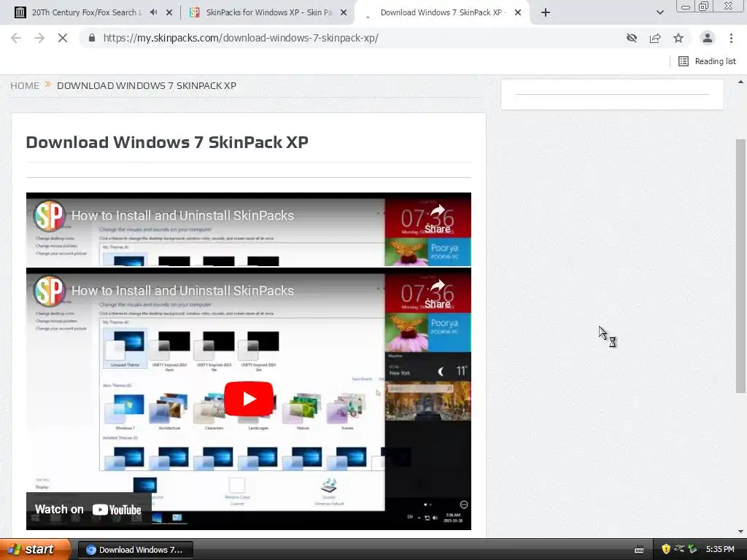Open the Chrome three-dot menu
The width and height of the screenshot is (747, 560).
pos(731,38)
